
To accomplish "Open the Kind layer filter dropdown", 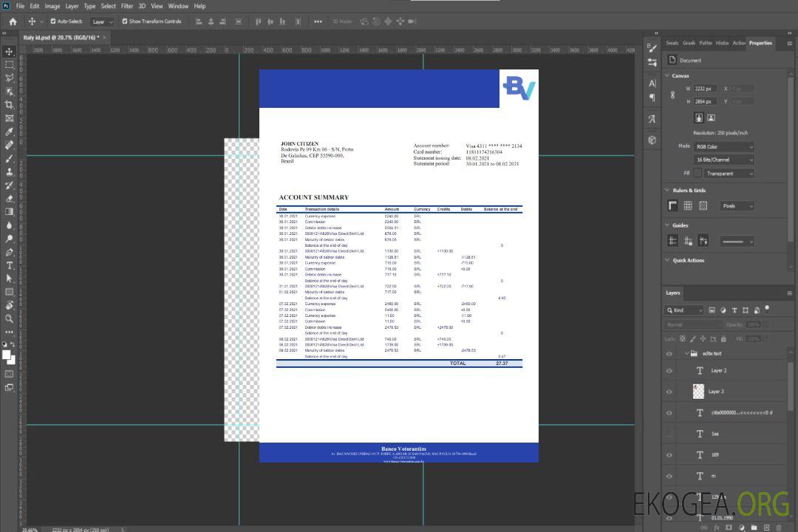I will [684, 310].
